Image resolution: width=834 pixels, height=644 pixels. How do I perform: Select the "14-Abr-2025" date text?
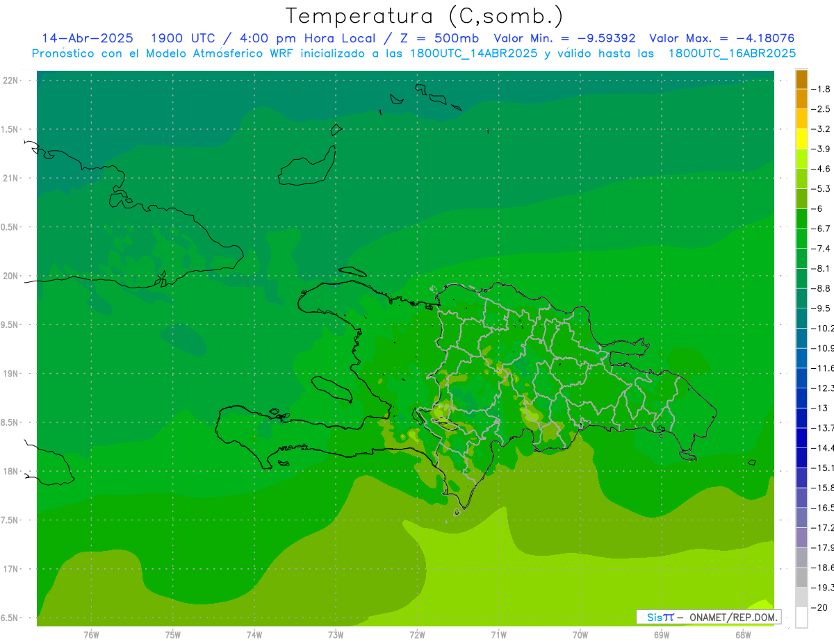click(x=88, y=38)
